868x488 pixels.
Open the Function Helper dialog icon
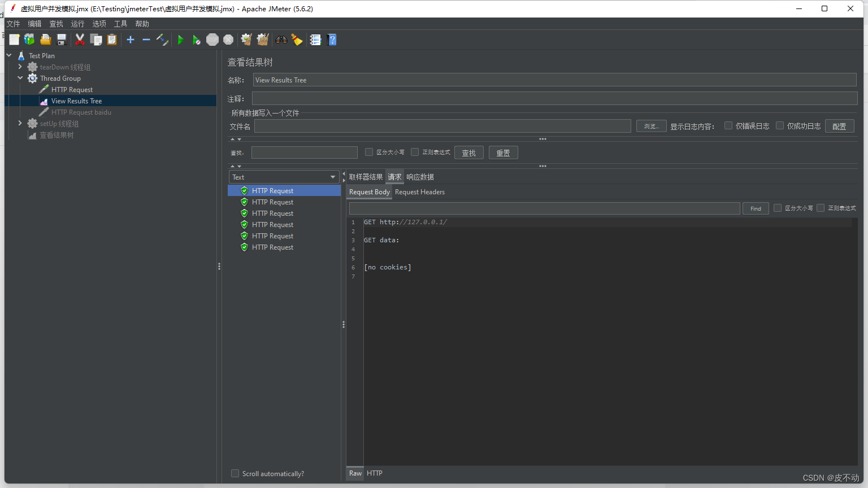point(315,40)
